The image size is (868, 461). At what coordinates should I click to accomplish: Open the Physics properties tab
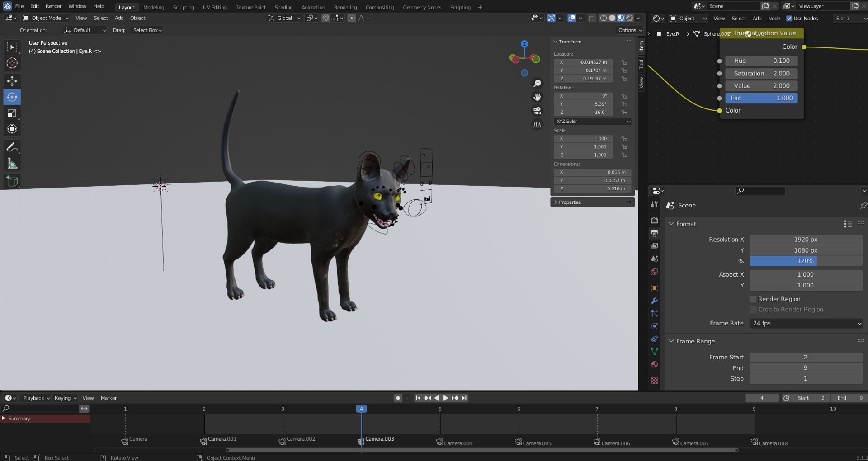click(654, 326)
